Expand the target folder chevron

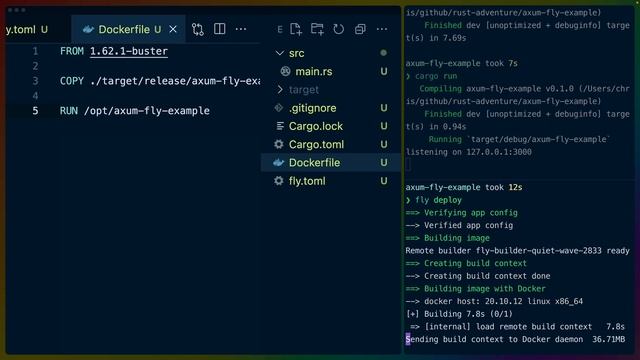[x=280, y=89]
